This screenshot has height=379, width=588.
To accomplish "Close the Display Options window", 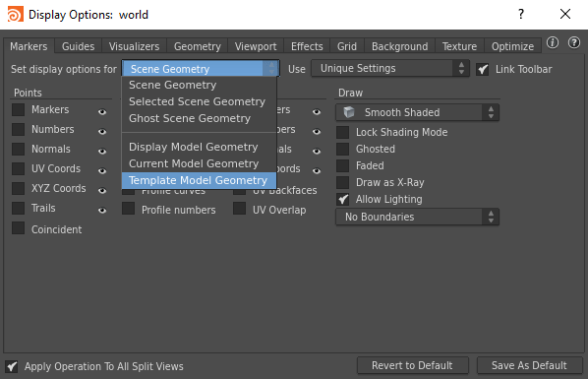I will (x=565, y=14).
